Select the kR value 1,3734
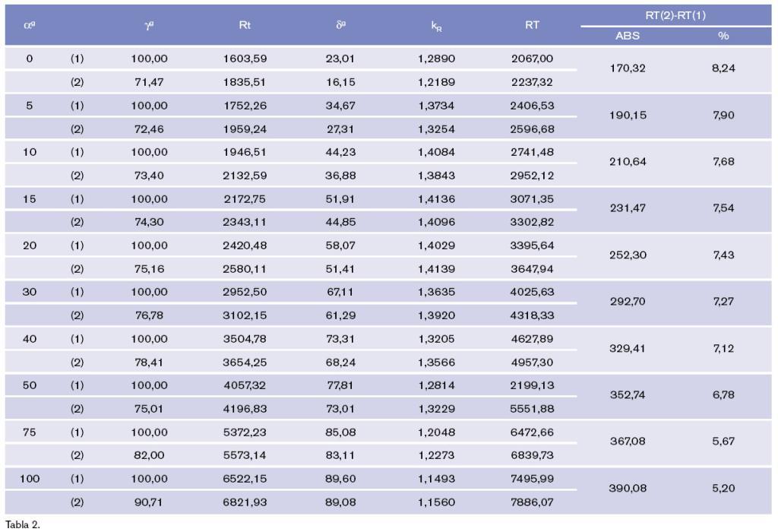This screenshot has height=532, width=778. point(436,106)
